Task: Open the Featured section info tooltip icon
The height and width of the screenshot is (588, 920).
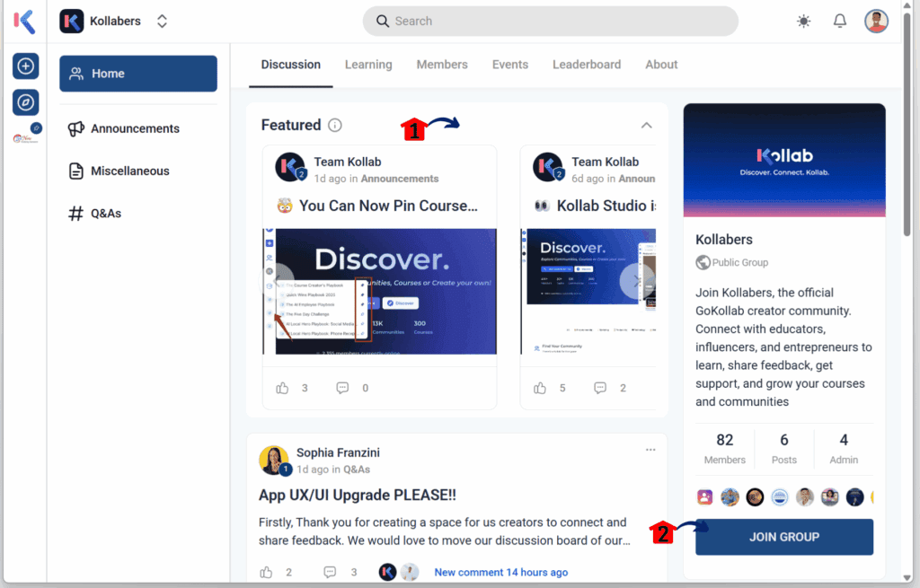Action: pos(334,125)
